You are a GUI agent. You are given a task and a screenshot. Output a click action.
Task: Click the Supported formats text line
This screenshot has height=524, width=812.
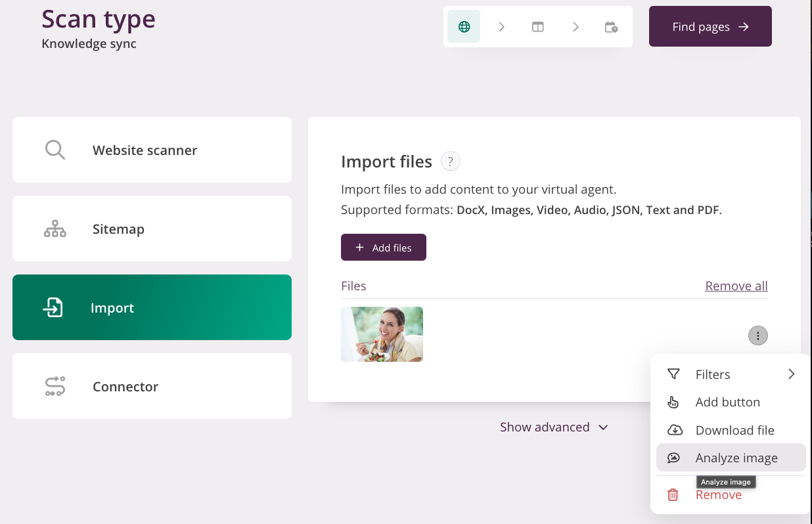(x=531, y=210)
